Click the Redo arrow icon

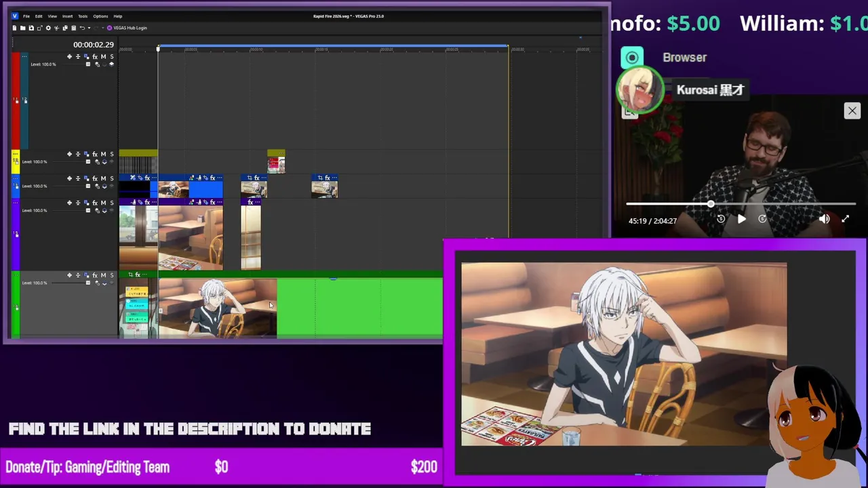(x=96, y=28)
